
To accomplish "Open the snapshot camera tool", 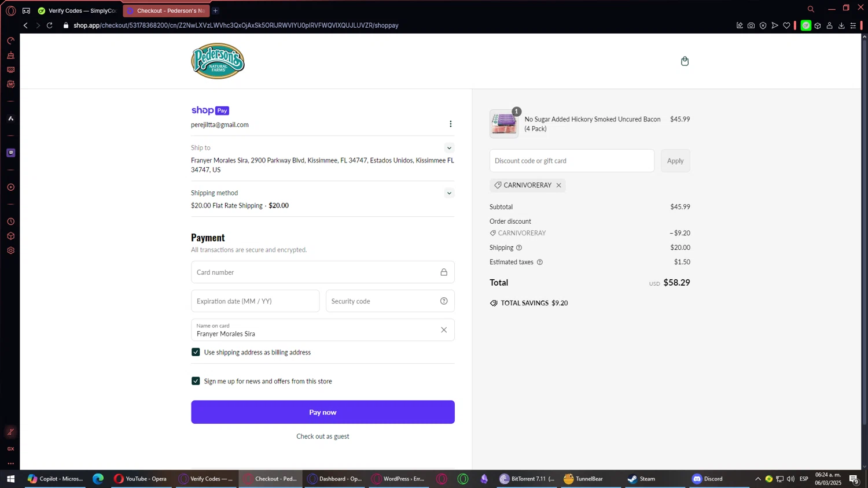I will click(x=751, y=25).
